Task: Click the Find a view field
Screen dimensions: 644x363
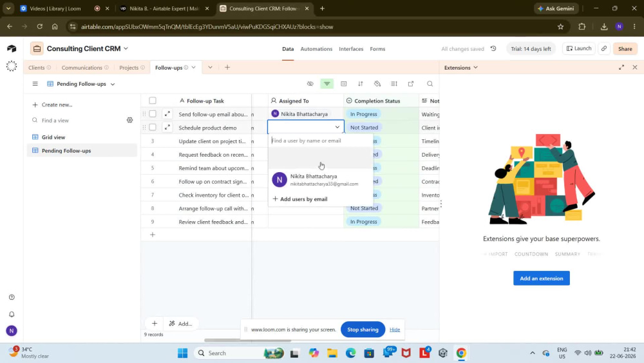Action: tap(78, 121)
